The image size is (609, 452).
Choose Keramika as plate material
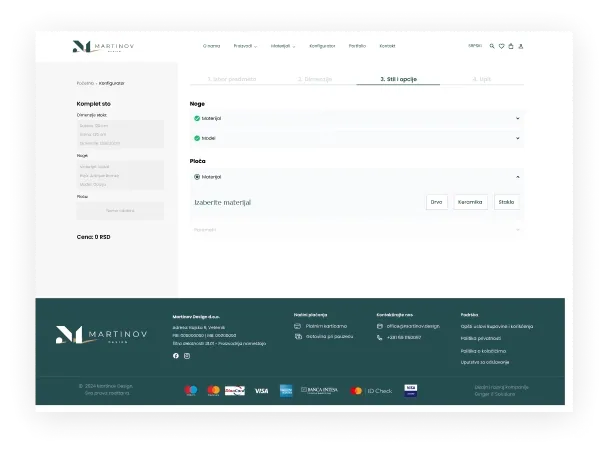tap(470, 202)
